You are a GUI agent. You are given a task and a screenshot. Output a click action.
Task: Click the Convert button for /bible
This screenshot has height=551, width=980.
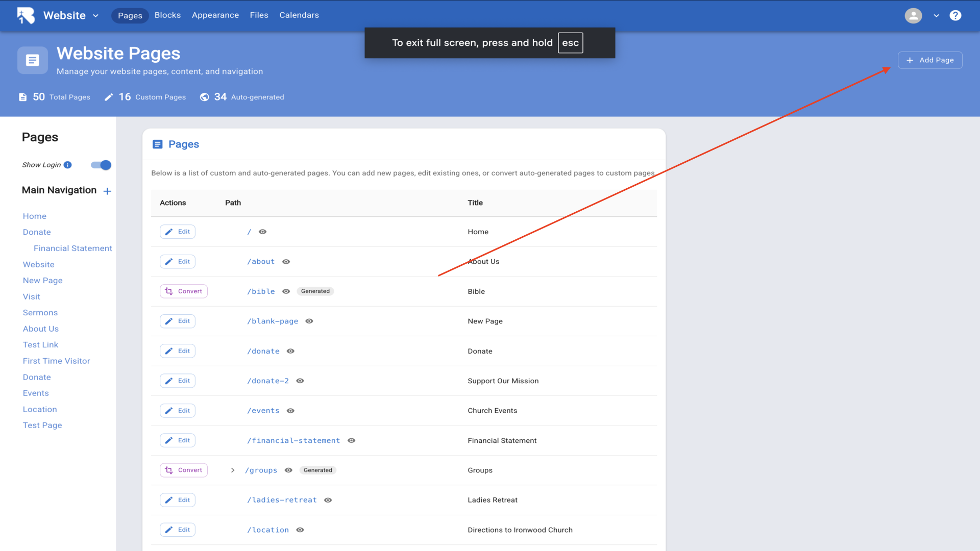(x=184, y=291)
